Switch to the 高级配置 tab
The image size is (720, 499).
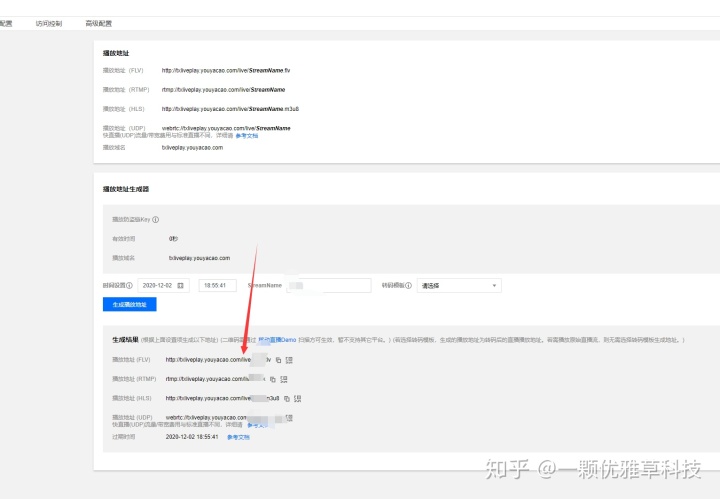coord(98,23)
